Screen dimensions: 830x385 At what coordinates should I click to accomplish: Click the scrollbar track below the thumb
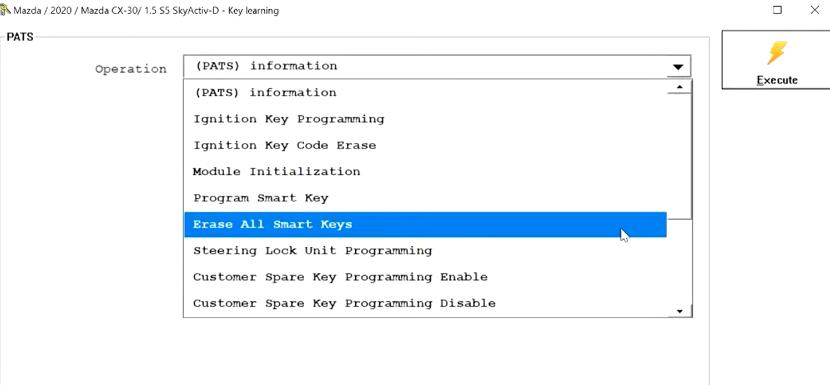tap(680, 263)
